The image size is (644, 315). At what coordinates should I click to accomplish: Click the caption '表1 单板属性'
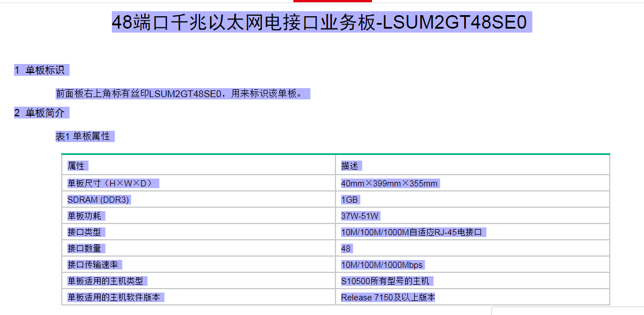83,136
